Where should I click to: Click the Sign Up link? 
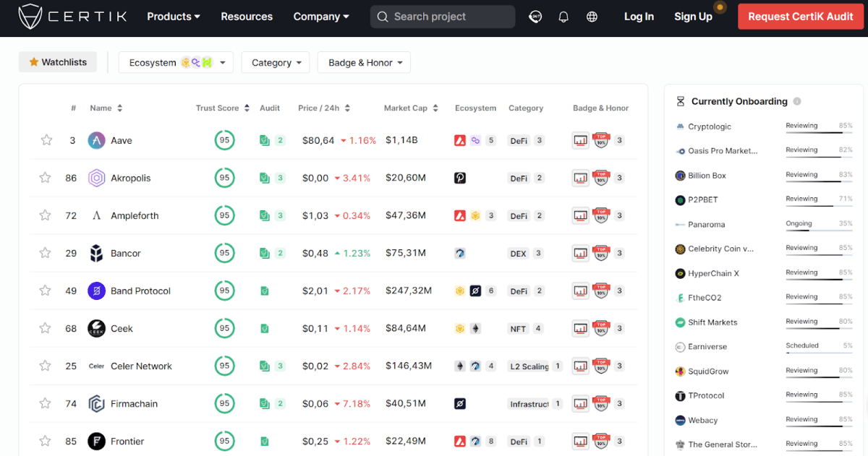(693, 17)
